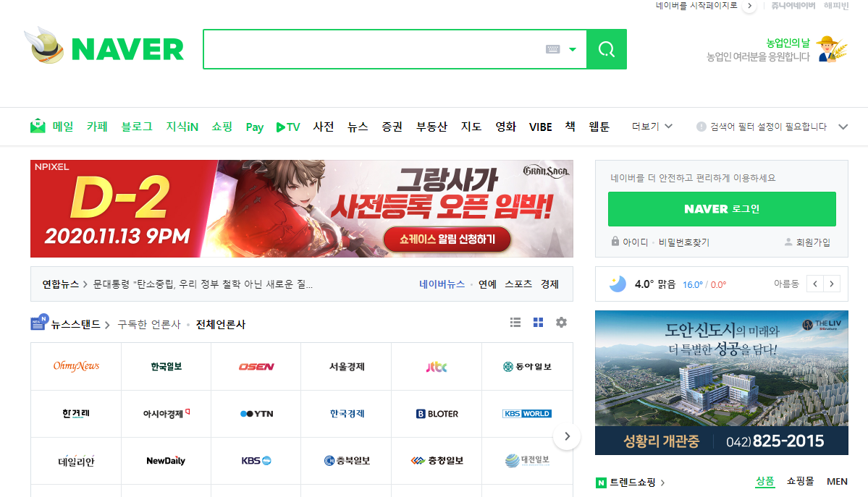The height and width of the screenshot is (497, 868).
Task: Focus the main search input field
Action: tap(374, 49)
